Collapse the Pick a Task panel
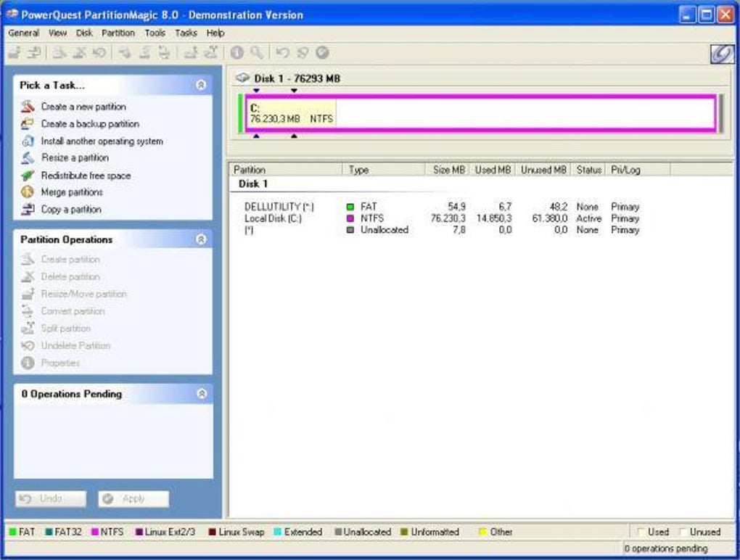740x560 pixels. click(200, 85)
